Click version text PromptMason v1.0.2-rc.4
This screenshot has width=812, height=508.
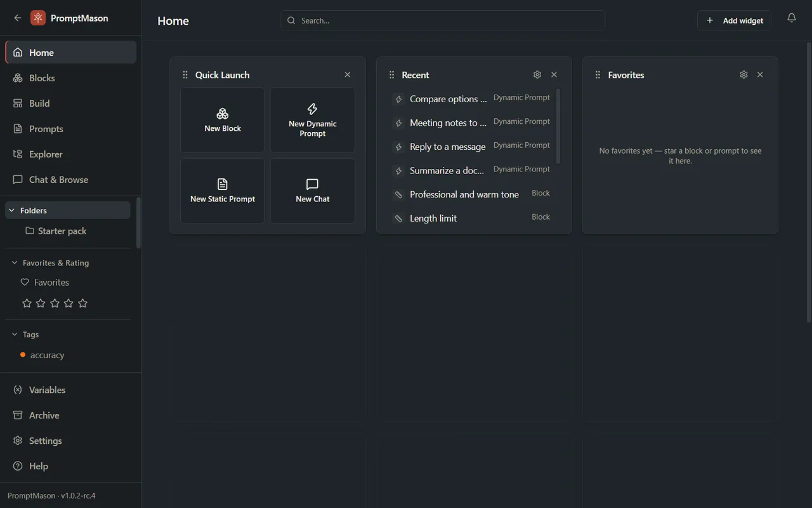coord(51,495)
